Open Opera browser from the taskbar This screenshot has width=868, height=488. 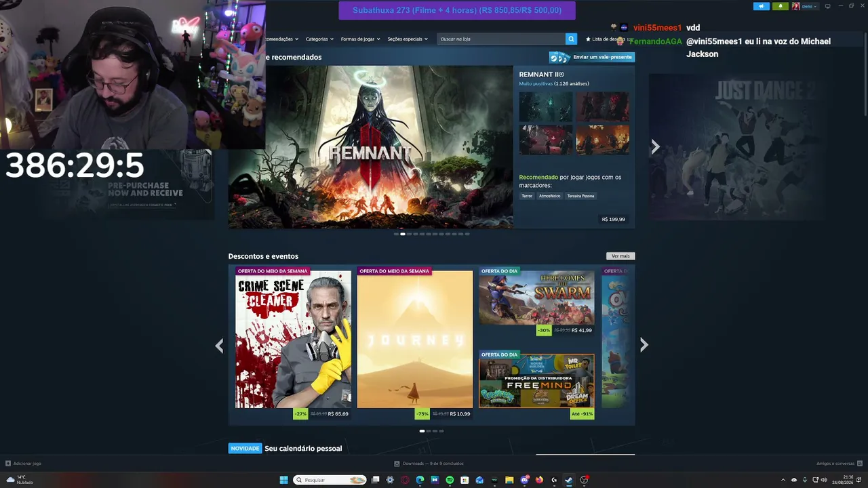405,480
